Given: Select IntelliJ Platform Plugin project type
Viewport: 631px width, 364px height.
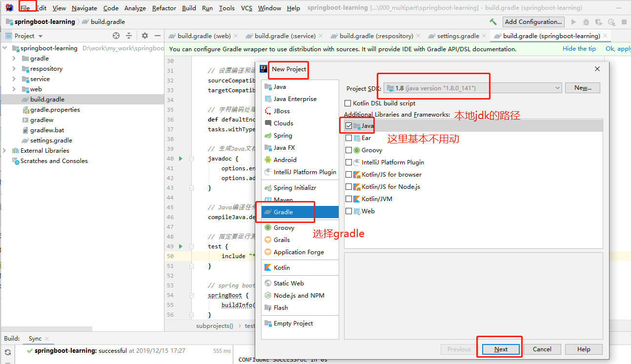Looking at the screenshot, I should [x=300, y=172].
